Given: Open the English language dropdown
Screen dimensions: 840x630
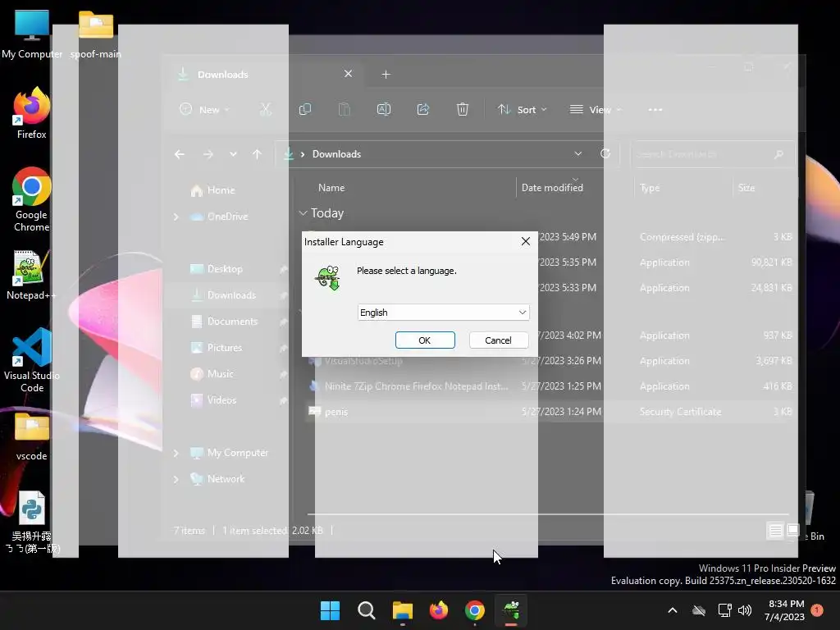Looking at the screenshot, I should (x=443, y=313).
